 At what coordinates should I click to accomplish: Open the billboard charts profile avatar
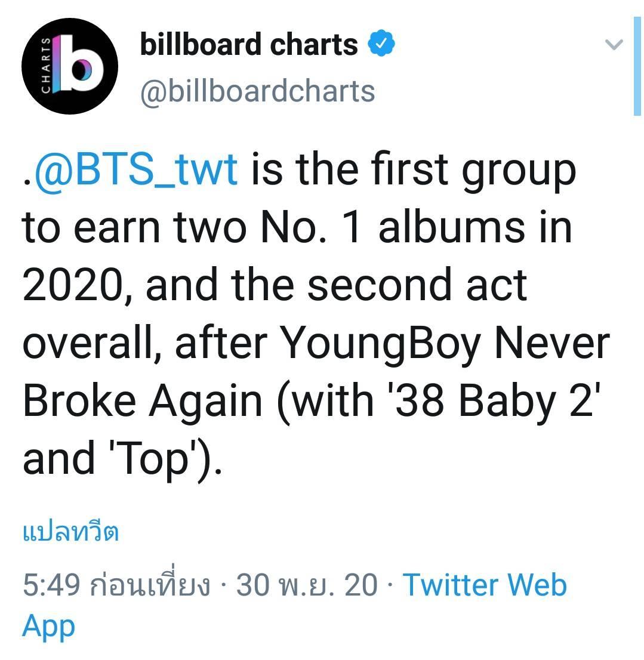coord(70,70)
